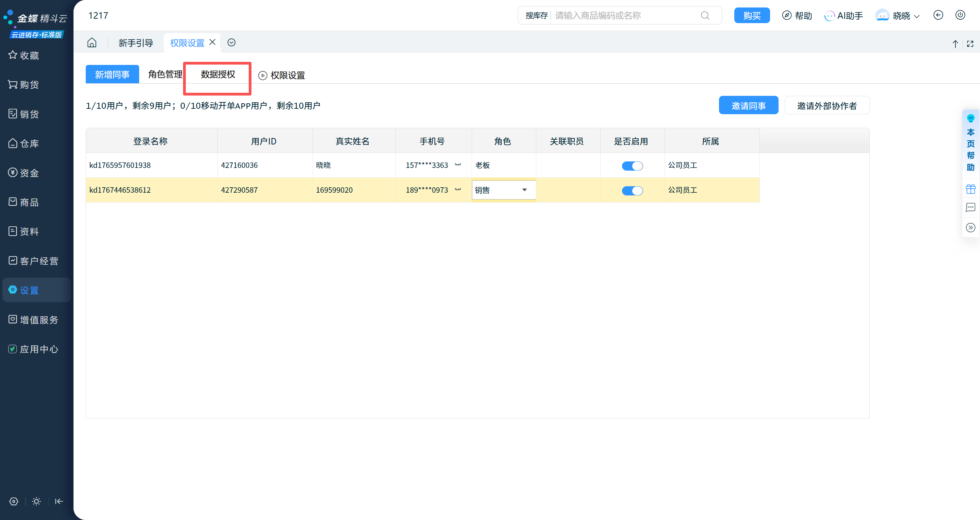Click the home icon in tab bar
Image resolution: width=980 pixels, height=520 pixels.
tap(92, 42)
